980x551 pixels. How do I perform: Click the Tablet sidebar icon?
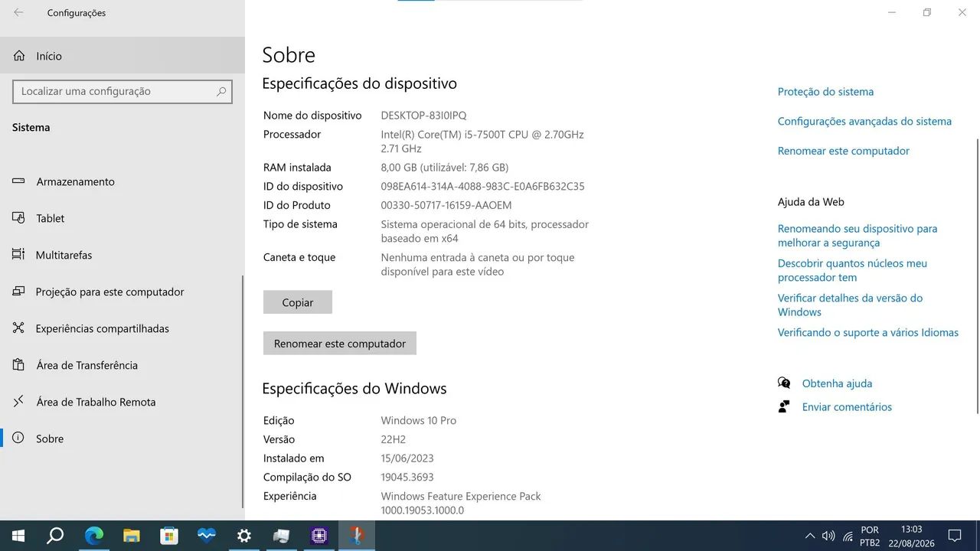tap(18, 218)
